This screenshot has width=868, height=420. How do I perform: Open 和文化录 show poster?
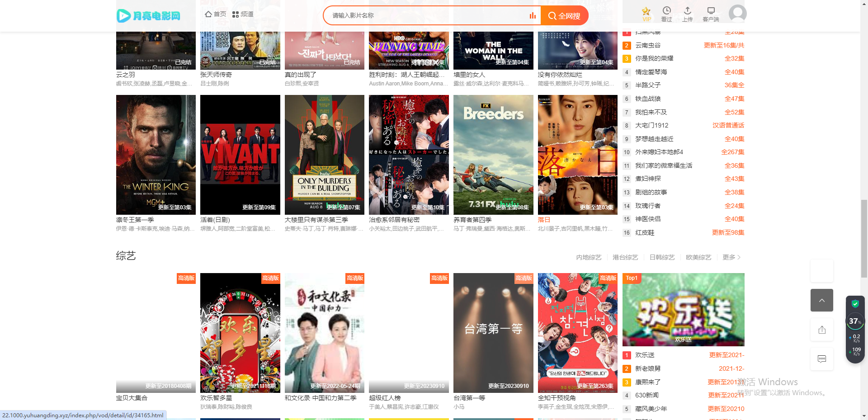coord(325,333)
